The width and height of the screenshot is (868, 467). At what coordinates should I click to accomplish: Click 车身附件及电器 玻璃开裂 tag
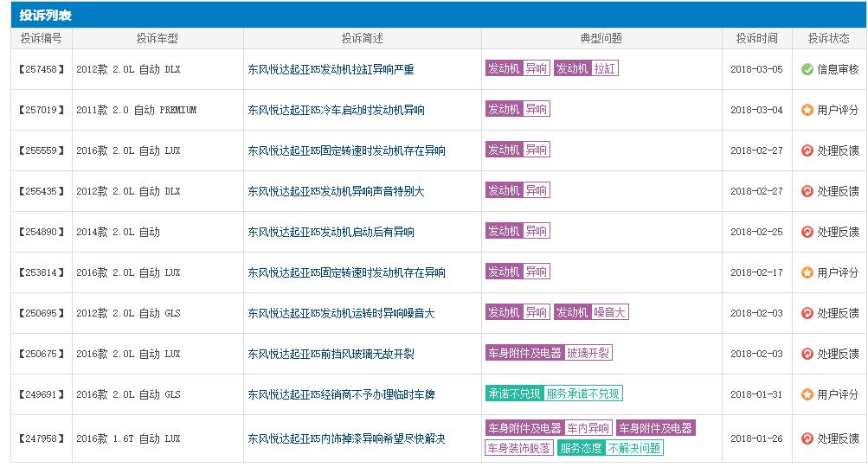pos(549,353)
